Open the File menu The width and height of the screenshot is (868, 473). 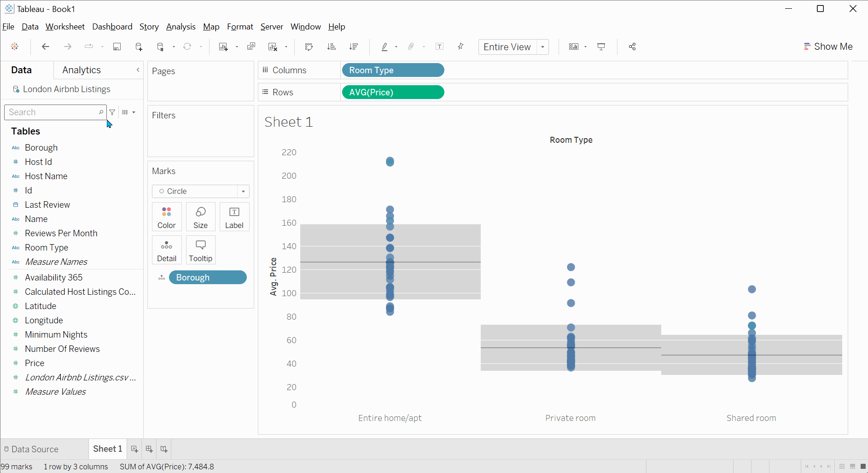[8, 27]
